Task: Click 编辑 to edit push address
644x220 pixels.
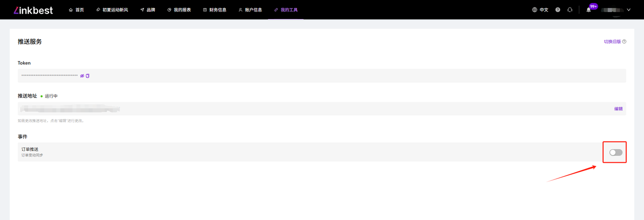Action: tap(618, 109)
